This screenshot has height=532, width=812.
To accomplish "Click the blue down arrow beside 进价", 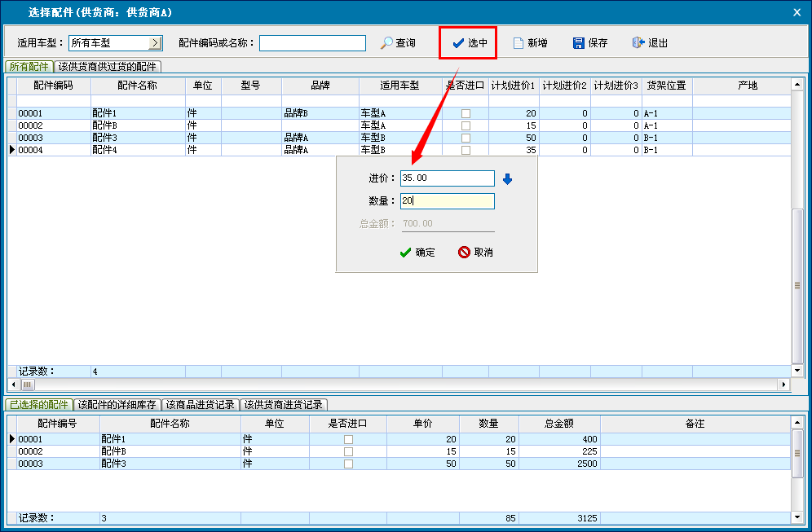I will point(507,179).
